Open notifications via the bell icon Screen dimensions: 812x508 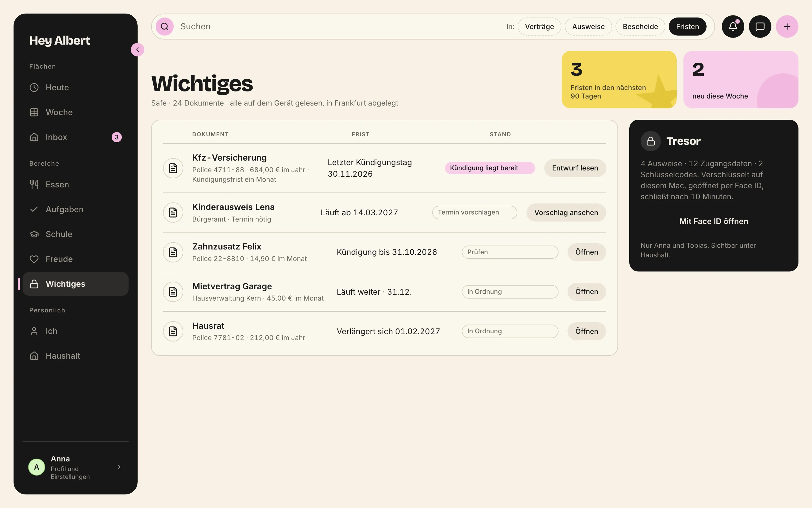[733, 27]
